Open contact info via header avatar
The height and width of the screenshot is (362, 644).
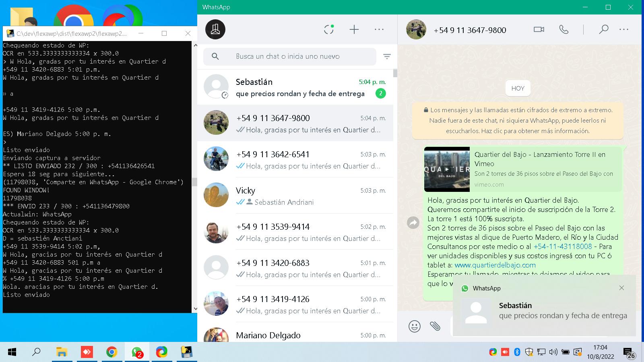coord(416,29)
